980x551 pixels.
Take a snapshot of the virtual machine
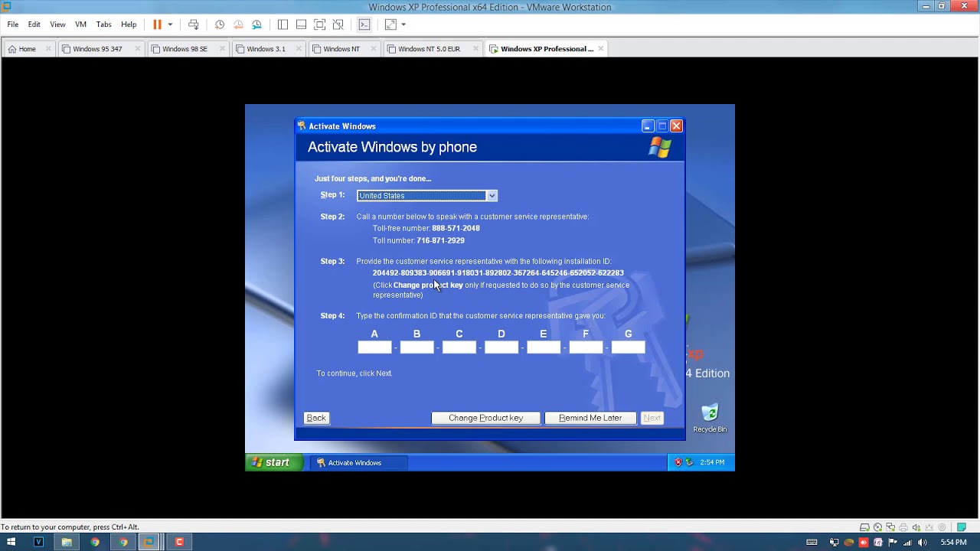tap(220, 24)
